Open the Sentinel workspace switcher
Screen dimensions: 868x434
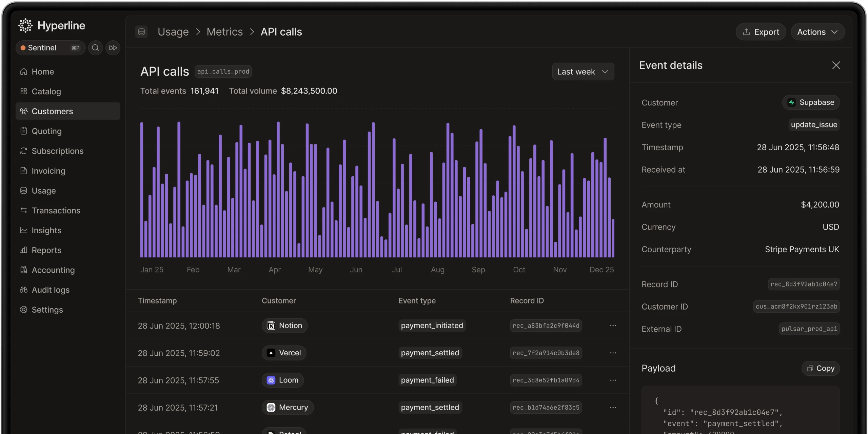[x=50, y=48]
